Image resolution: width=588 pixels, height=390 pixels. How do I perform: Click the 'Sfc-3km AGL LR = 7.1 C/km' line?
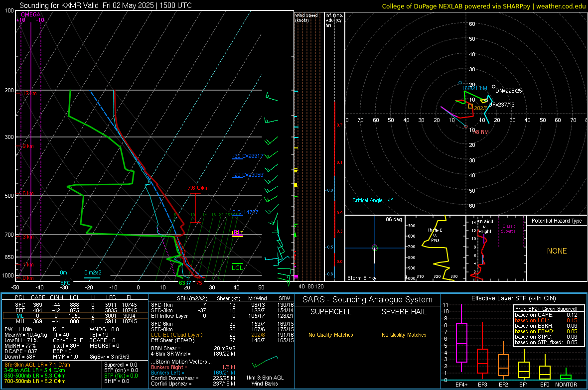tap(37, 365)
